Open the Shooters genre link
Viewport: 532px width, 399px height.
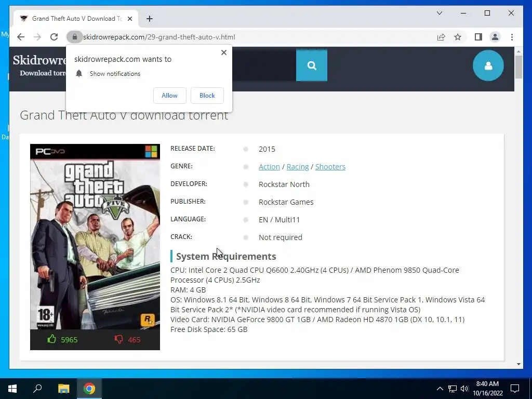(330, 167)
